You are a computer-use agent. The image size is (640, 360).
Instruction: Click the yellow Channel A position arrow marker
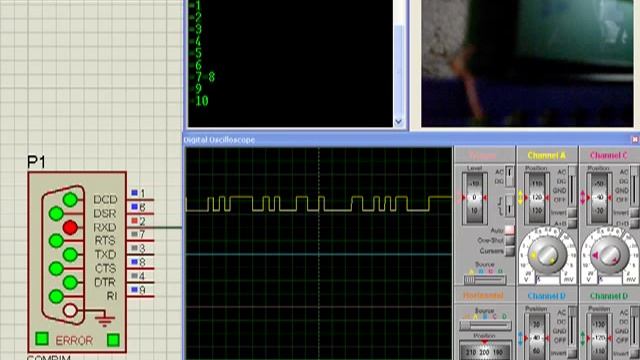pyautogui.click(x=520, y=198)
